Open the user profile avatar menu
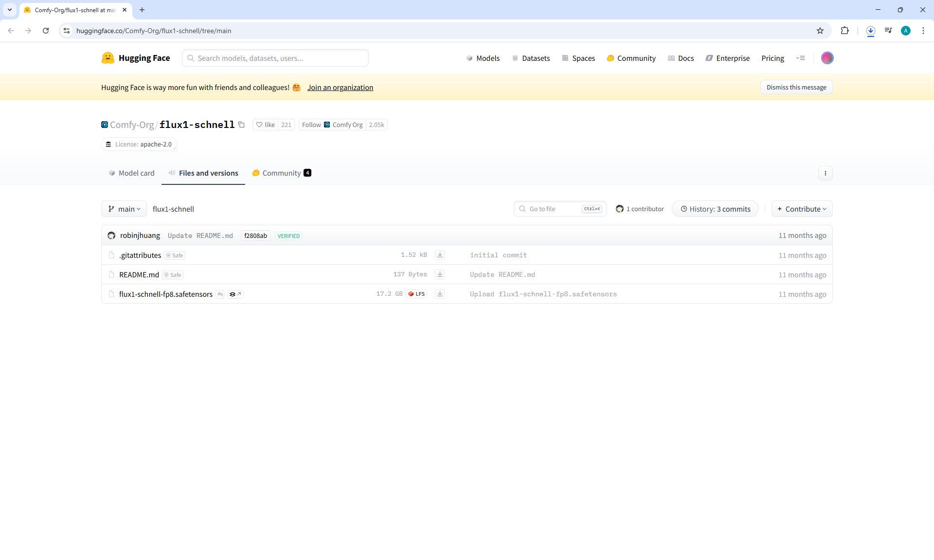 coord(827,58)
